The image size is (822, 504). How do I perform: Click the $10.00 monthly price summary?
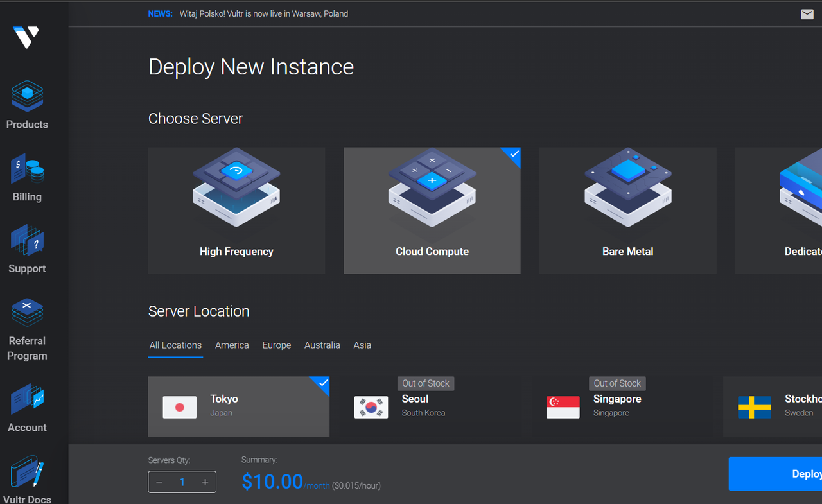[x=272, y=481]
